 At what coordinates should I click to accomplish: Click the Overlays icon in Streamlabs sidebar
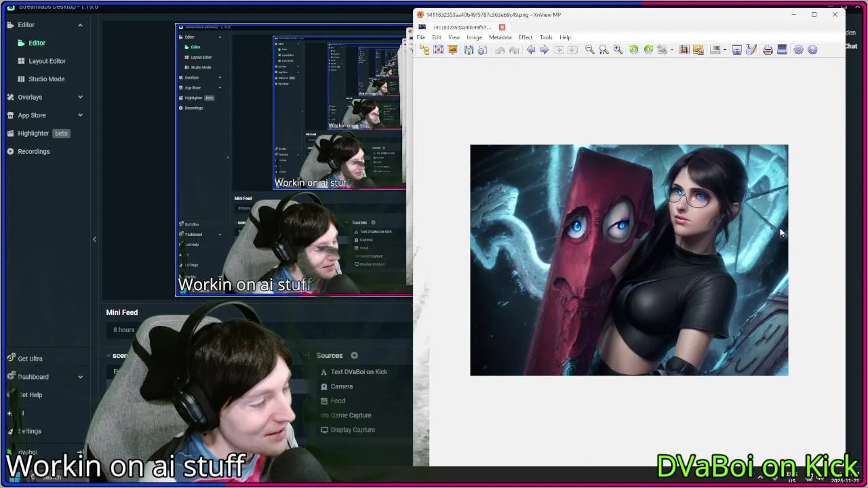[10, 97]
